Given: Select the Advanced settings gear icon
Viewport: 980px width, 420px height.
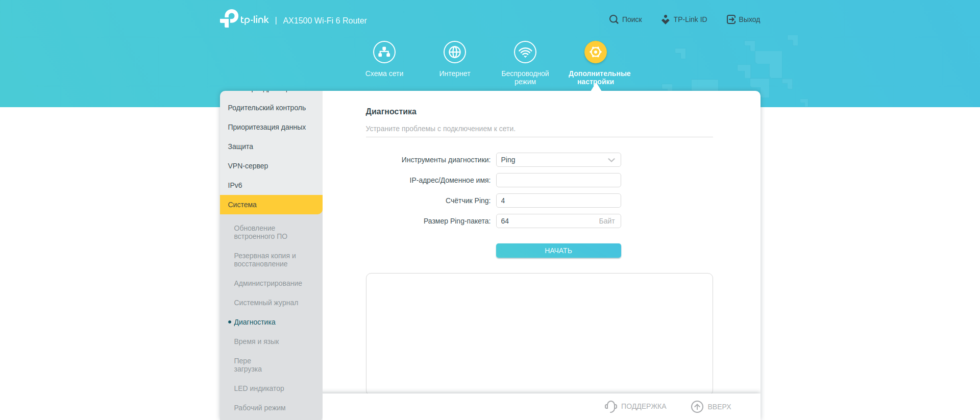Looking at the screenshot, I should click(595, 52).
